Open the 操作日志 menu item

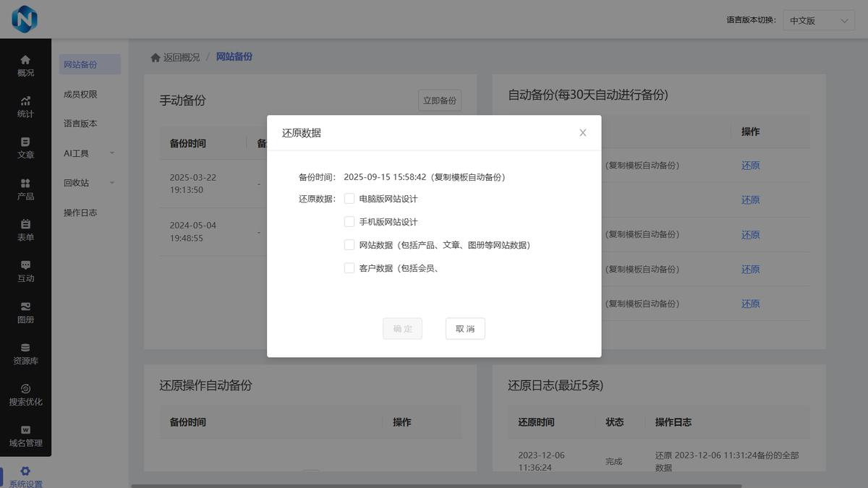[80, 212]
